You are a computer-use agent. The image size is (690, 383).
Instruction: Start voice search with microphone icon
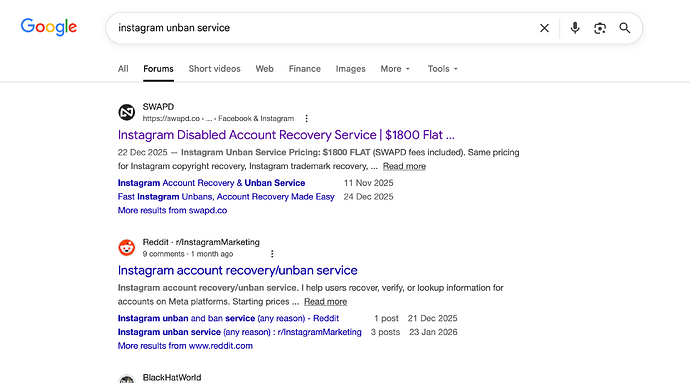pyautogui.click(x=575, y=28)
